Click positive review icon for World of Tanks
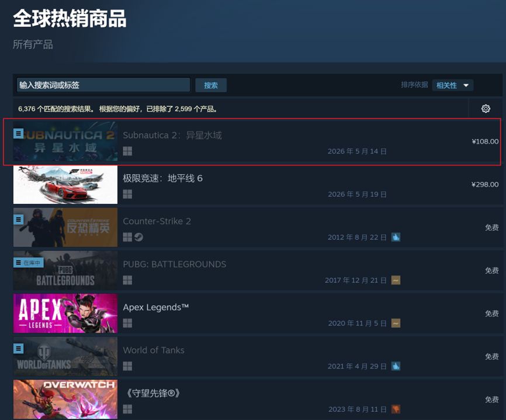 [x=396, y=366]
